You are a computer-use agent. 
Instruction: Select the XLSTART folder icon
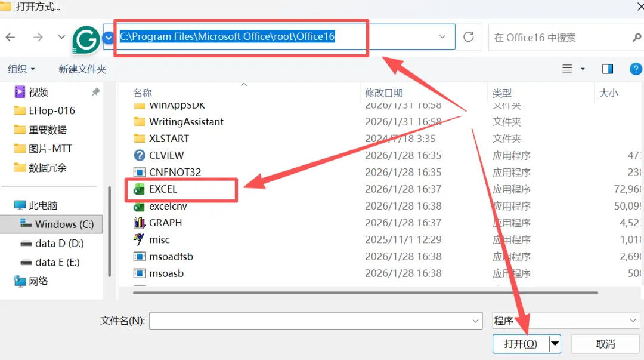click(x=139, y=139)
